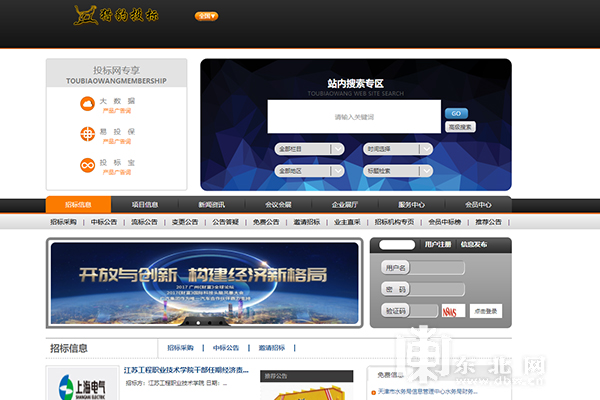
Task: Open 招标机构专页 in the sub navigation
Action: [394, 222]
